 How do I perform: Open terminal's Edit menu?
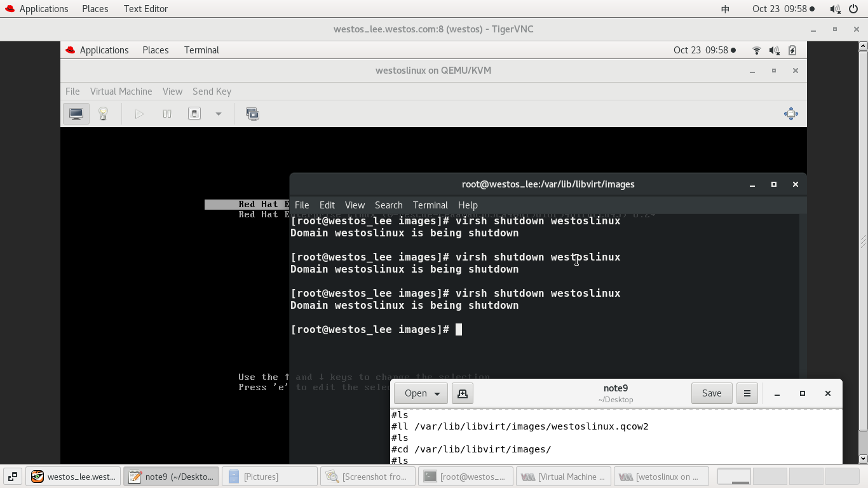pos(327,205)
